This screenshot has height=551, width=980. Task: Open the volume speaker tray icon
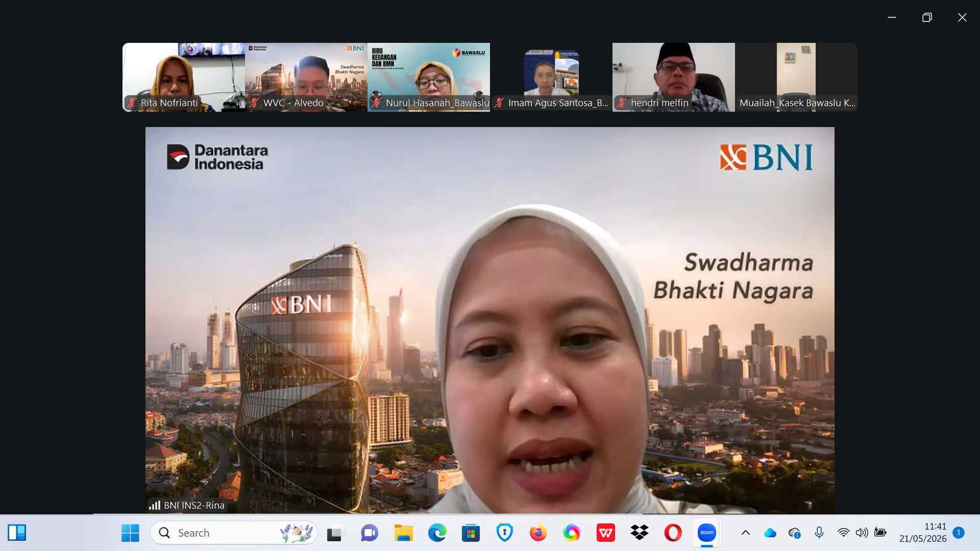click(x=862, y=533)
